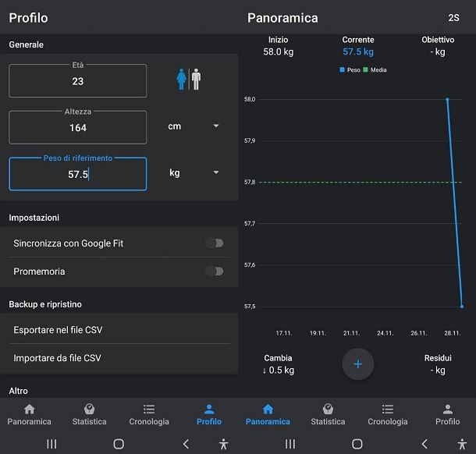476x454 pixels.
Task: Tap home nav icon on right screen
Action: (357, 444)
